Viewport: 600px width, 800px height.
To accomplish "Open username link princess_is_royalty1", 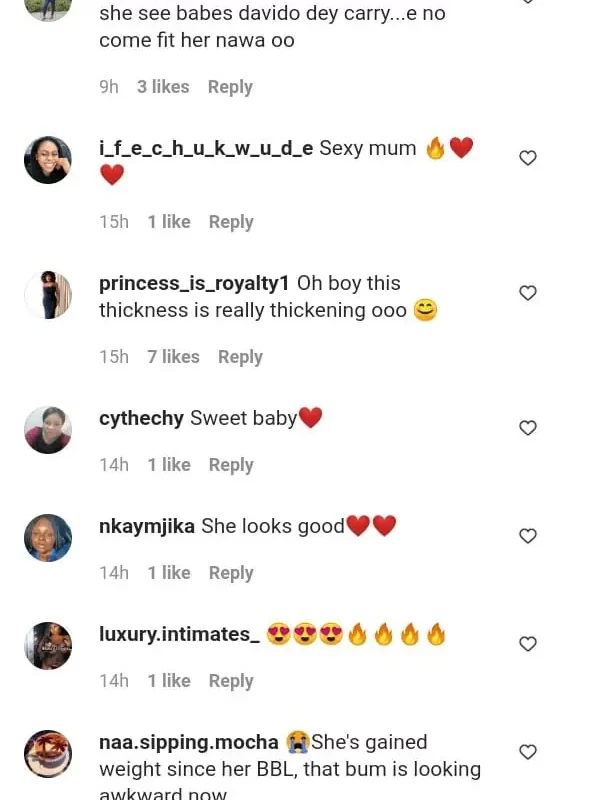I will click(x=194, y=284).
